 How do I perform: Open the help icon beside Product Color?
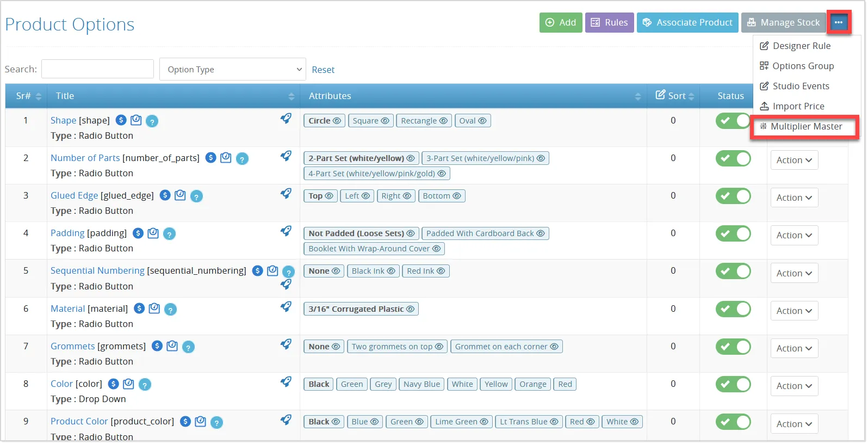217,423
